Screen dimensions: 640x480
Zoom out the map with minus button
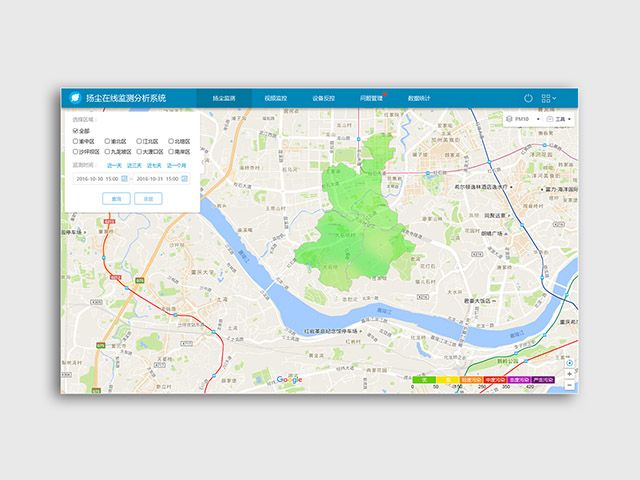(x=570, y=384)
